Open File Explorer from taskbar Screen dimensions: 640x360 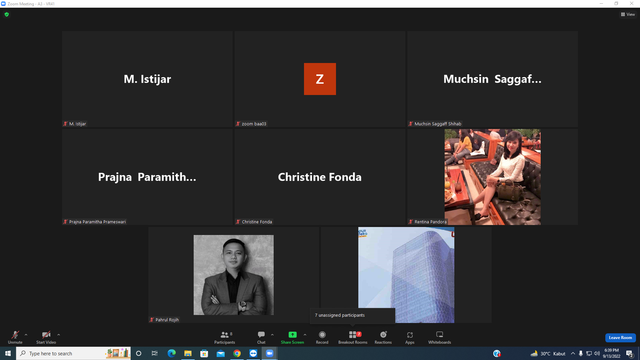[x=188, y=353]
